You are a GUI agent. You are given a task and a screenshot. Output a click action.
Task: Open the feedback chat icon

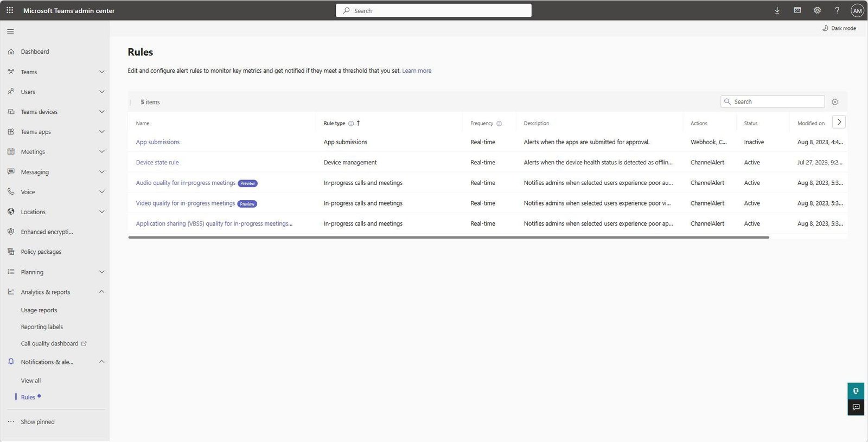[x=856, y=407]
